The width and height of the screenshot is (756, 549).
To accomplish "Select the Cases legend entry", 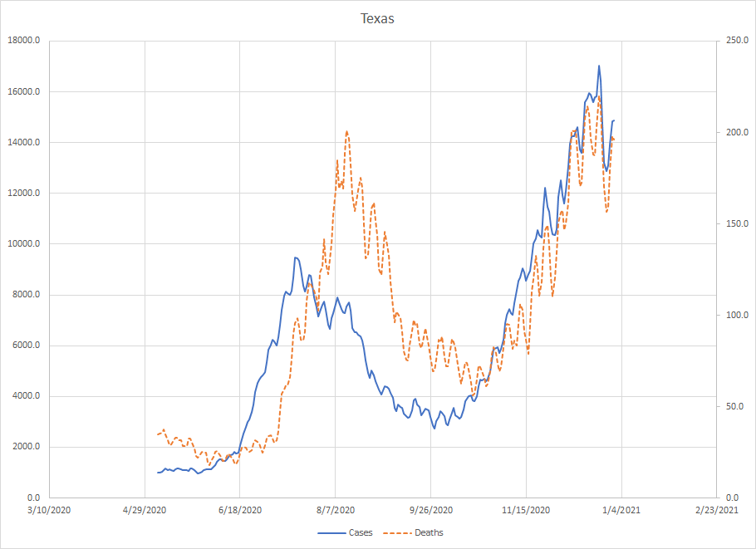I will [x=360, y=532].
